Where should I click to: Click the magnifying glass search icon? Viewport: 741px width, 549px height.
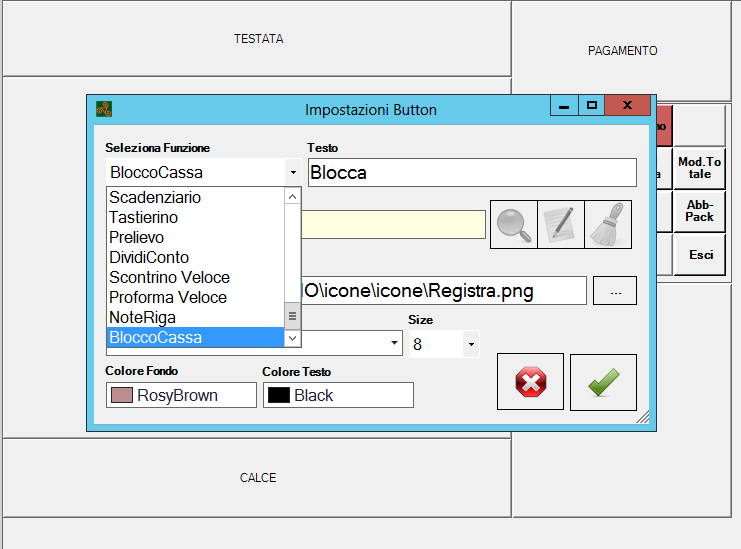click(x=514, y=225)
